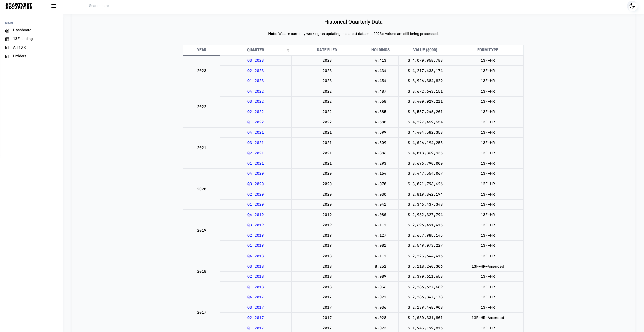
Task: Sort by Quarter column arrows
Action: click(288, 50)
